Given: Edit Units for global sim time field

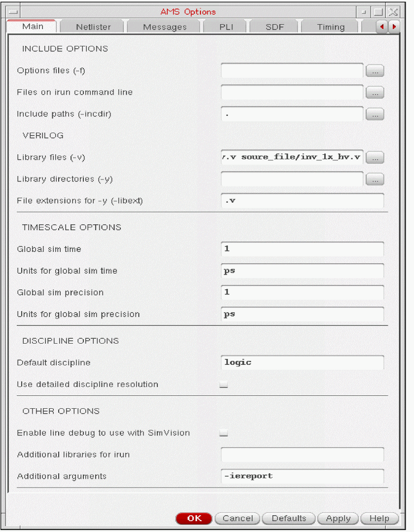Looking at the screenshot, I should [x=302, y=271].
